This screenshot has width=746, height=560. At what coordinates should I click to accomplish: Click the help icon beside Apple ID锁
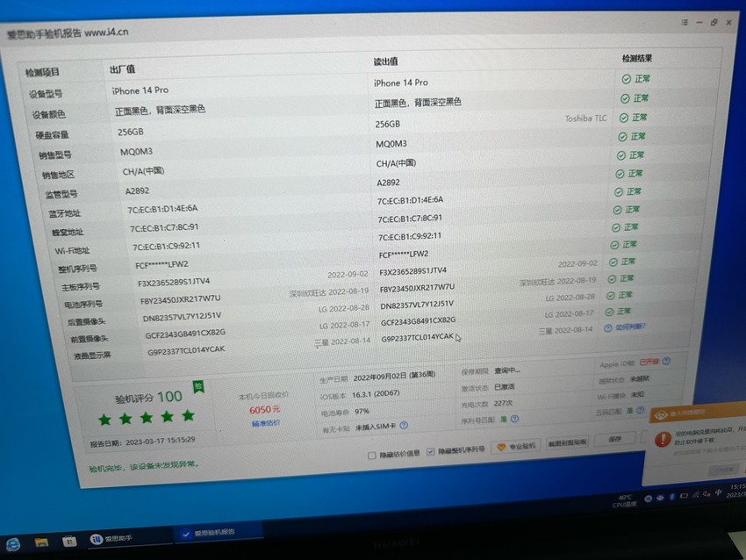[666, 361]
